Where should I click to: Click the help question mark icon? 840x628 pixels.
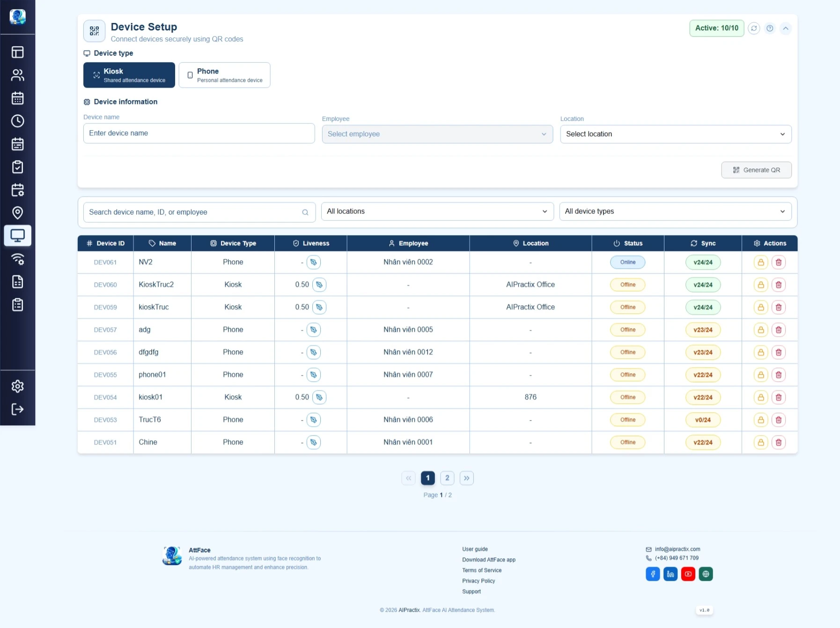click(770, 28)
